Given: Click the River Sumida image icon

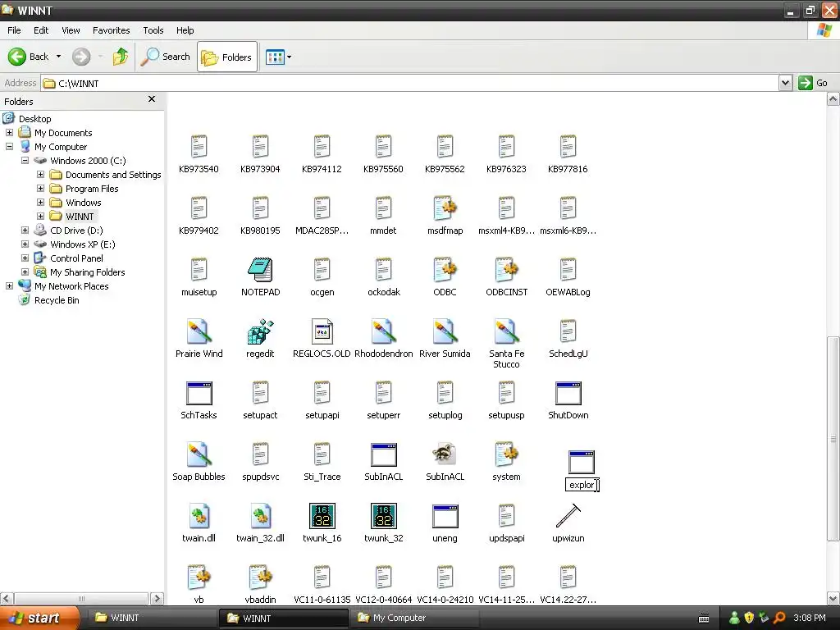Looking at the screenshot, I should click(x=445, y=331).
